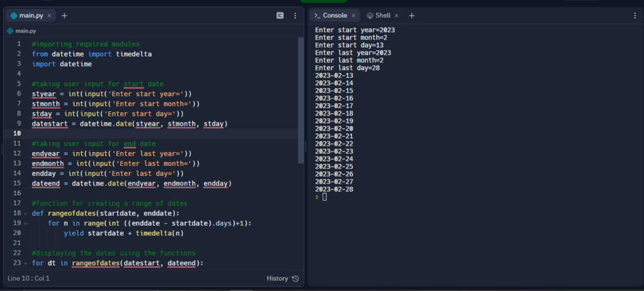Click the 'import datetime' line
The height and width of the screenshot is (291, 644).
point(62,64)
